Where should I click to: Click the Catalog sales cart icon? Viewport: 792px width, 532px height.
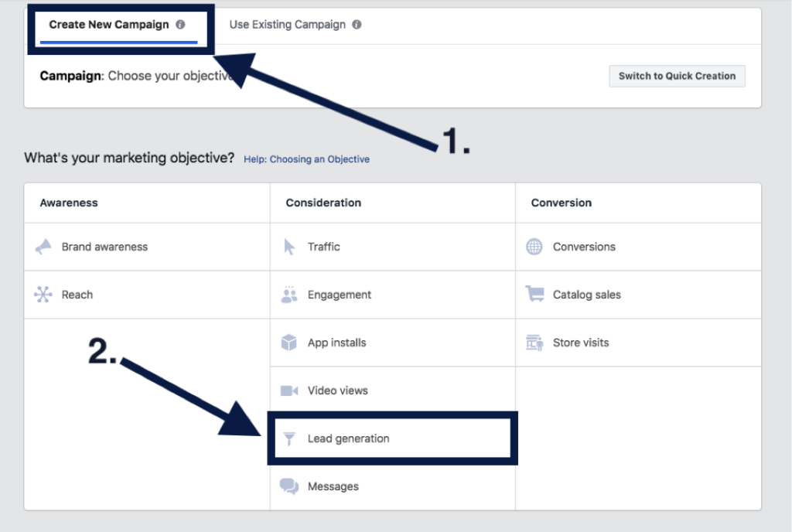point(534,295)
